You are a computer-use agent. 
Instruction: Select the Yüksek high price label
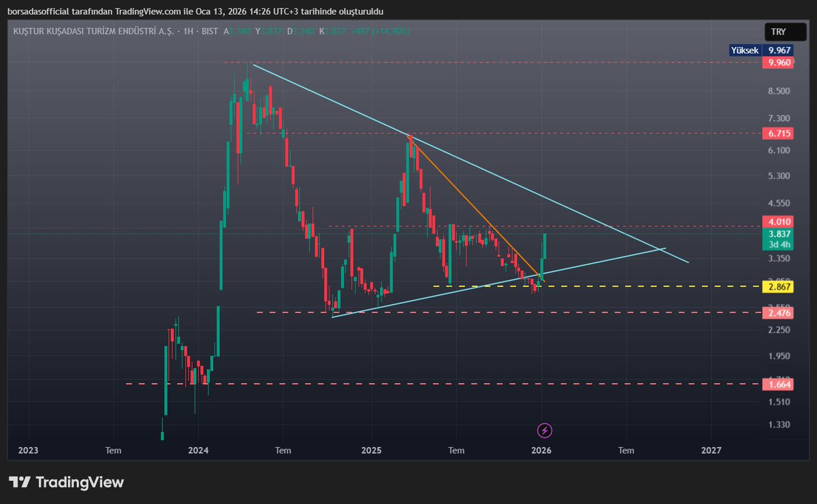[743, 50]
